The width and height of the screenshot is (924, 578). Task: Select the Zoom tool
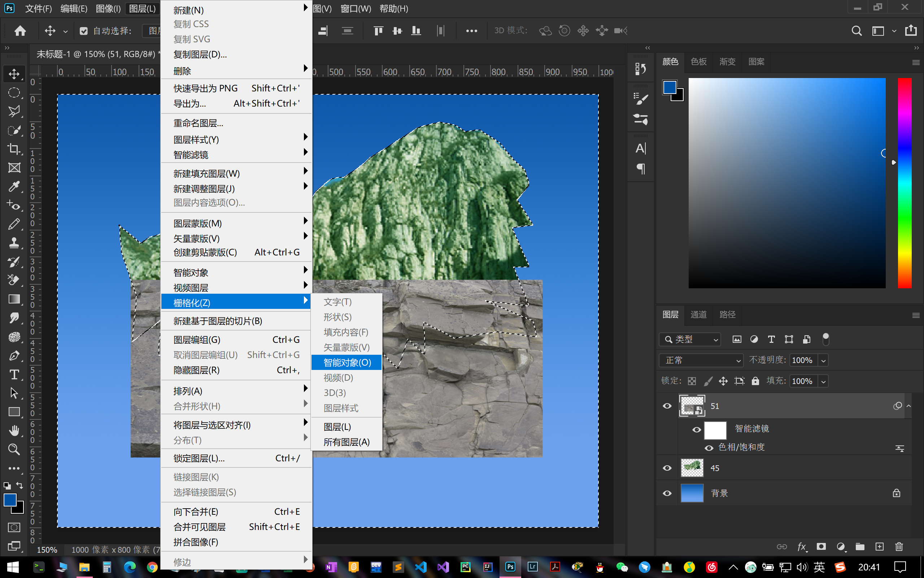14,449
